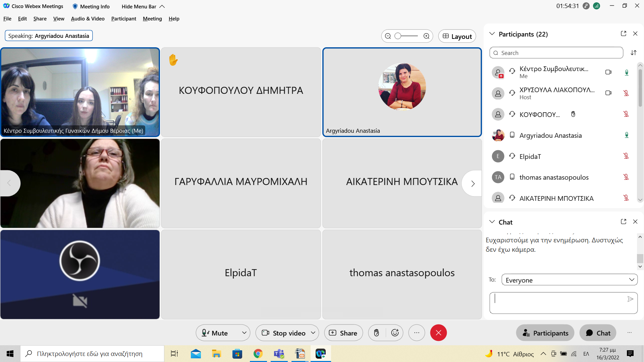Click the Windows Start button
The width and height of the screenshot is (644, 362).
10,354
